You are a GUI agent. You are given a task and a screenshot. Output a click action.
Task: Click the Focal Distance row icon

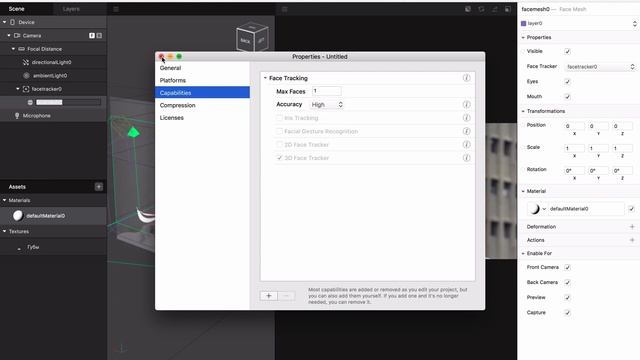(21, 49)
